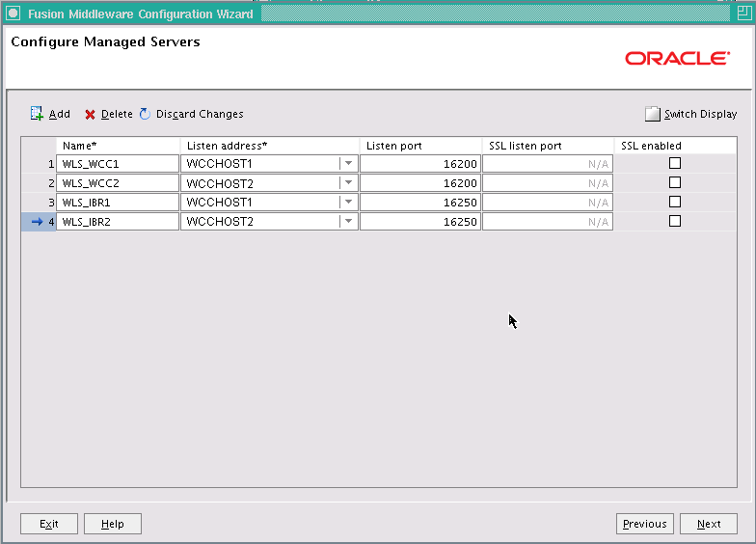Click the Listen port column header

(420, 146)
